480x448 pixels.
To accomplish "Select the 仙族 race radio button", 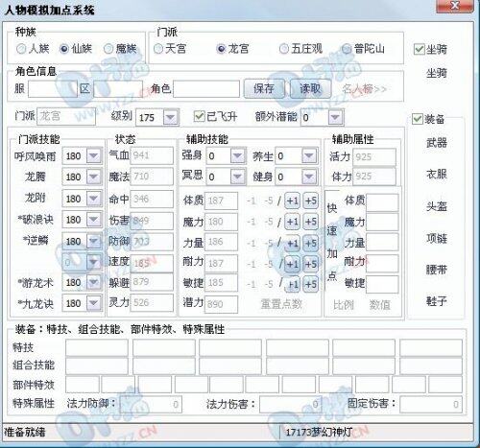I will coord(64,49).
